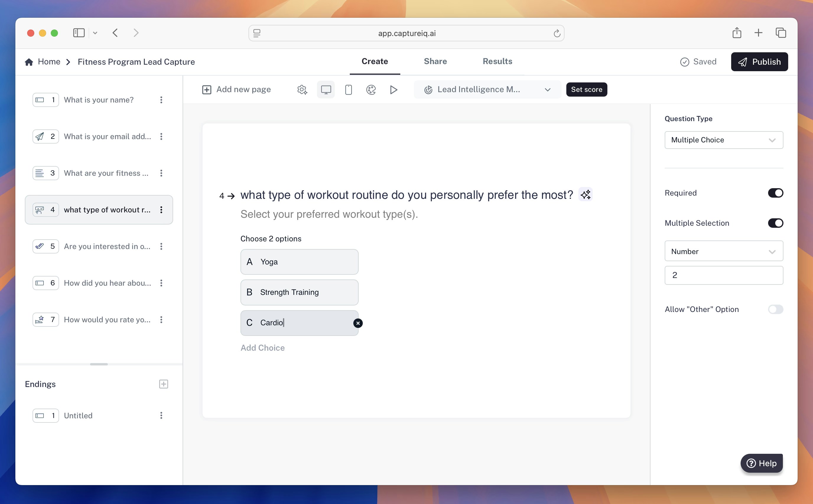Open theme palette icon
This screenshot has height=504, width=813.
[x=371, y=90]
